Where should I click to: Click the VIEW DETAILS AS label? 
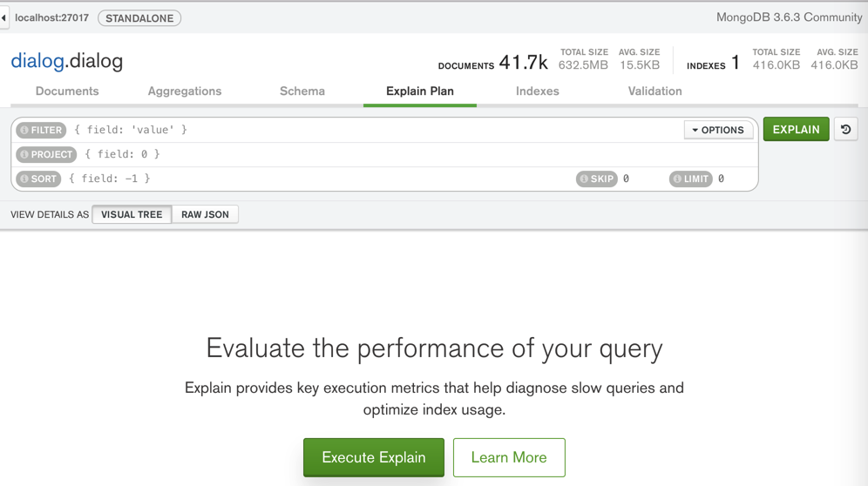click(50, 214)
